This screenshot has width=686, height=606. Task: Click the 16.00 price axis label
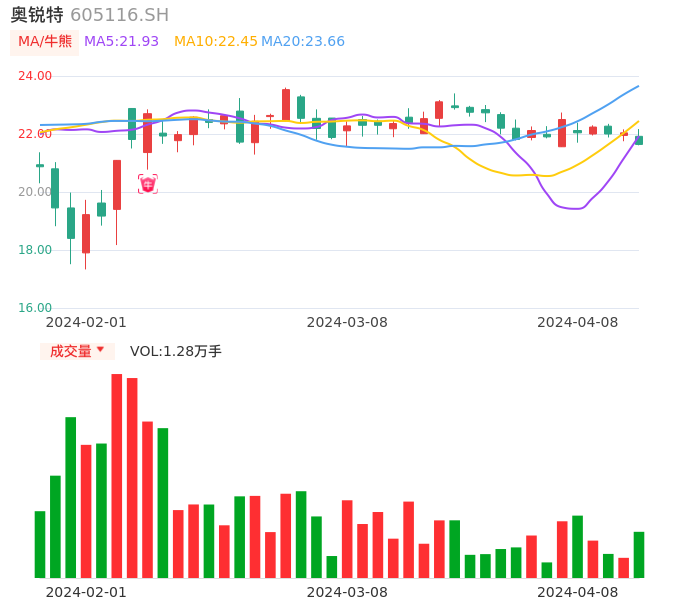pyautogui.click(x=35, y=308)
